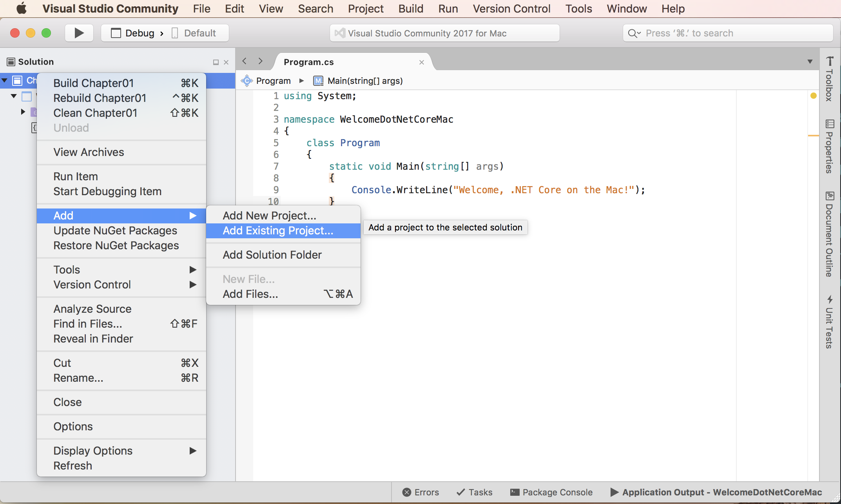Choose Add Existing Project...

pos(283,230)
